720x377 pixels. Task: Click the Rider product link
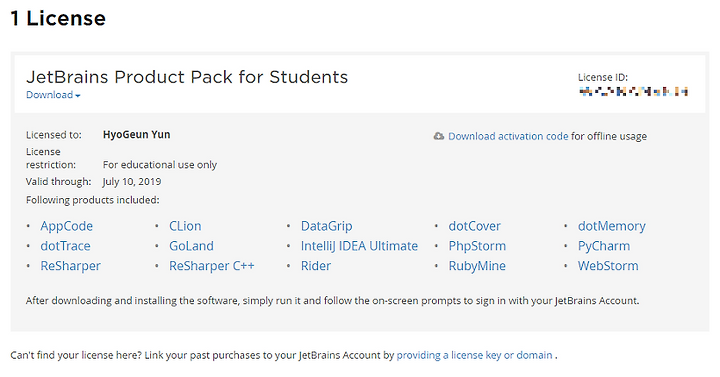tap(315, 265)
